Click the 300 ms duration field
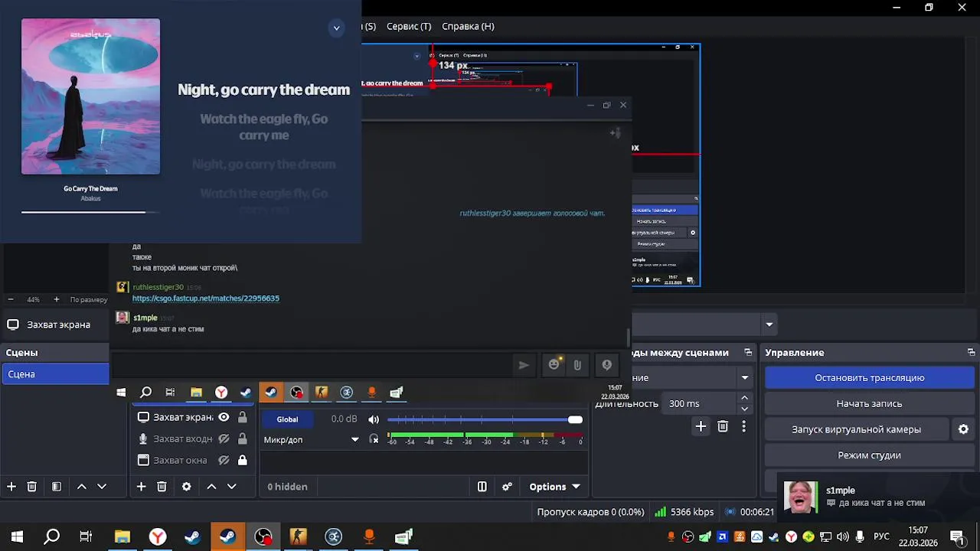This screenshot has height=551, width=980. (x=701, y=403)
